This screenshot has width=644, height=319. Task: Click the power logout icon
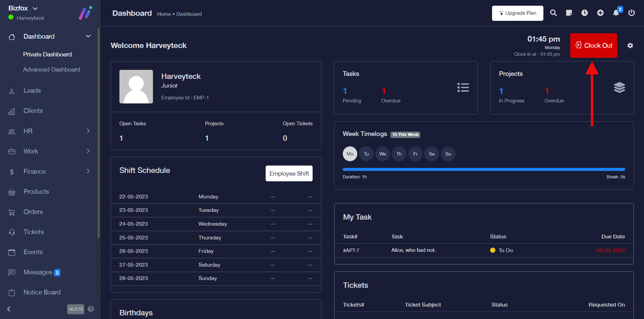[631, 13]
